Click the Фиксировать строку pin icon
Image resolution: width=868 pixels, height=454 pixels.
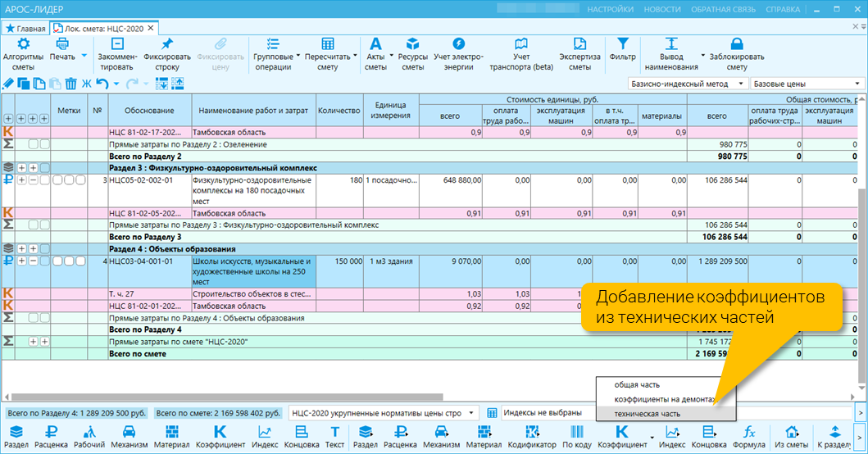[166, 43]
